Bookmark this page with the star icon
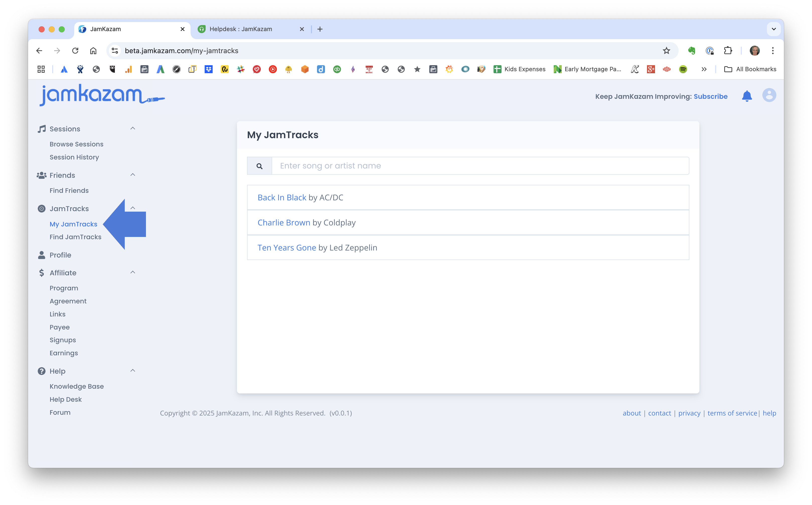The width and height of the screenshot is (812, 505). click(x=666, y=51)
